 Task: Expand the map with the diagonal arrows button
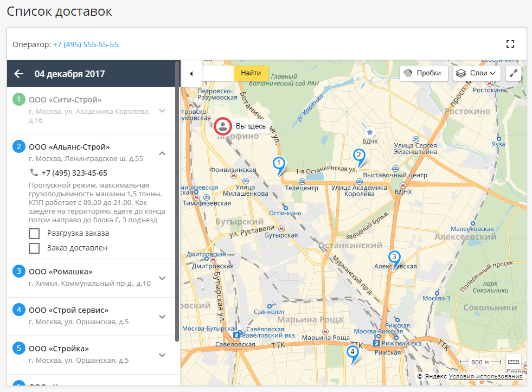(x=513, y=73)
